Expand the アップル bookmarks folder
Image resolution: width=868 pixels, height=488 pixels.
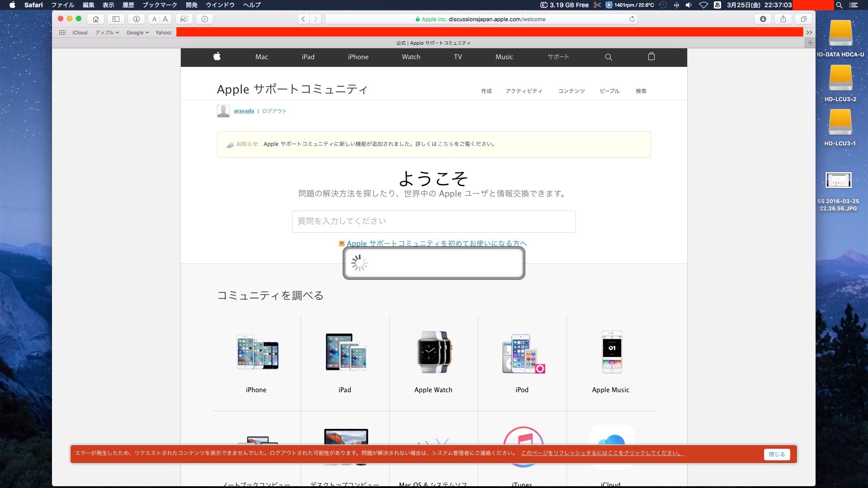[x=107, y=33]
